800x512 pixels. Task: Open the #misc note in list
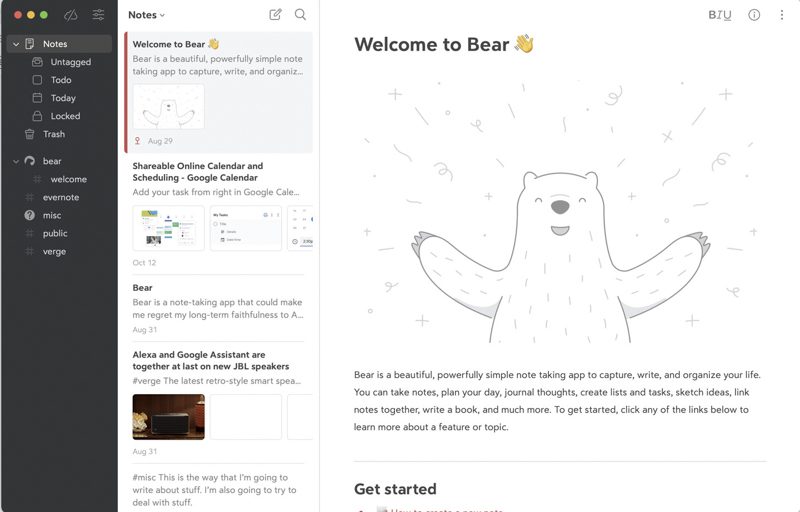click(x=219, y=490)
